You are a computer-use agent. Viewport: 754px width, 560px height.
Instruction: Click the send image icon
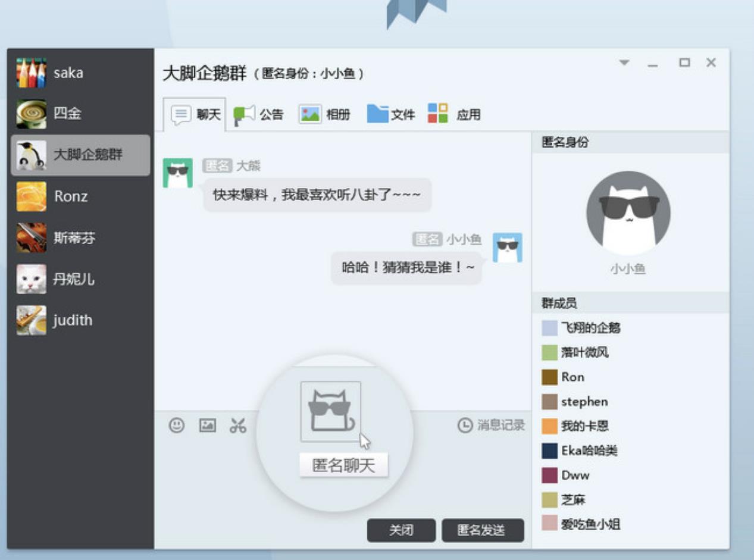[207, 426]
